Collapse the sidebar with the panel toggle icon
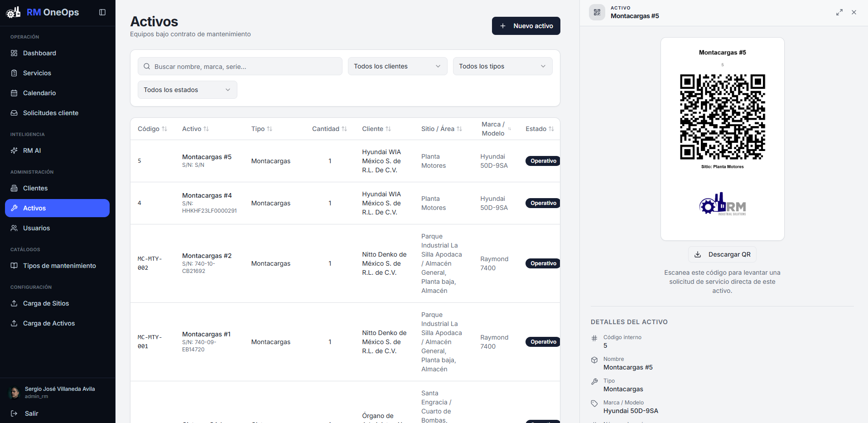The height and width of the screenshot is (423, 868). (102, 12)
